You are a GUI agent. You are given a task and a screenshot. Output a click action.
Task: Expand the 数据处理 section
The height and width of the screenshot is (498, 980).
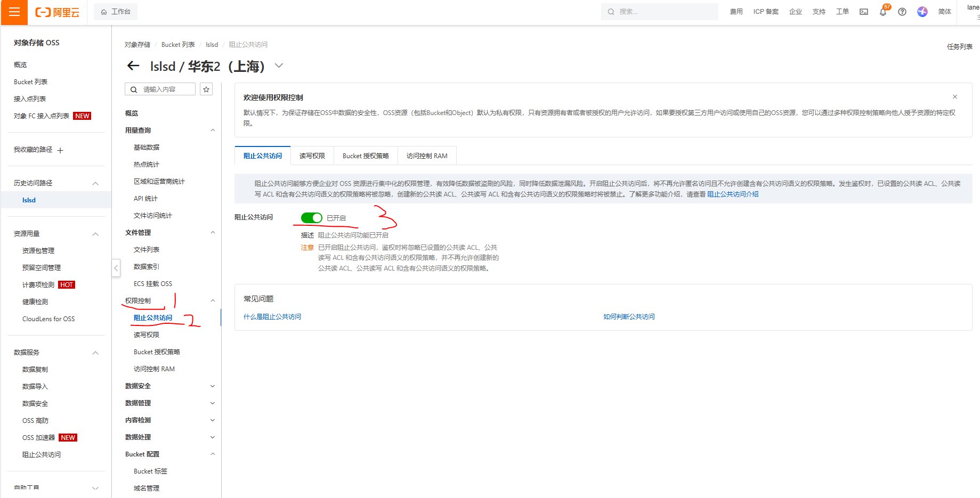click(x=213, y=437)
